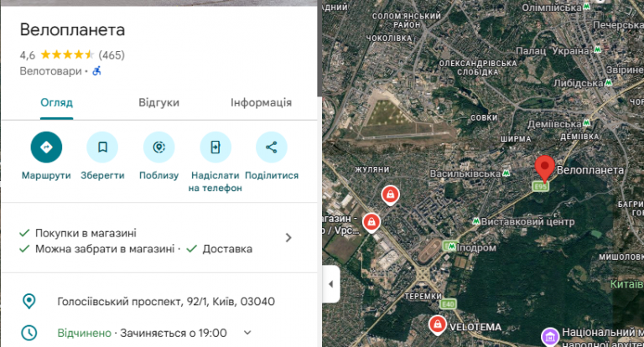Click the purple museum marker icon

[550, 336]
